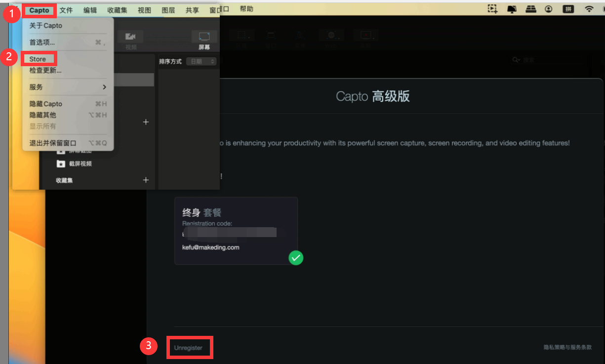Click the user account icon in menu bar
The image size is (605, 364).
point(549,9)
